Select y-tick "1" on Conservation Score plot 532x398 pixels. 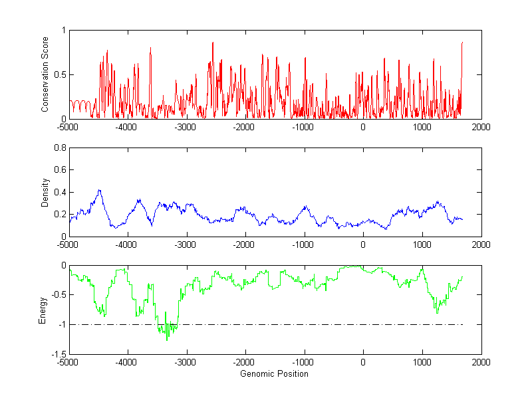click(63, 30)
